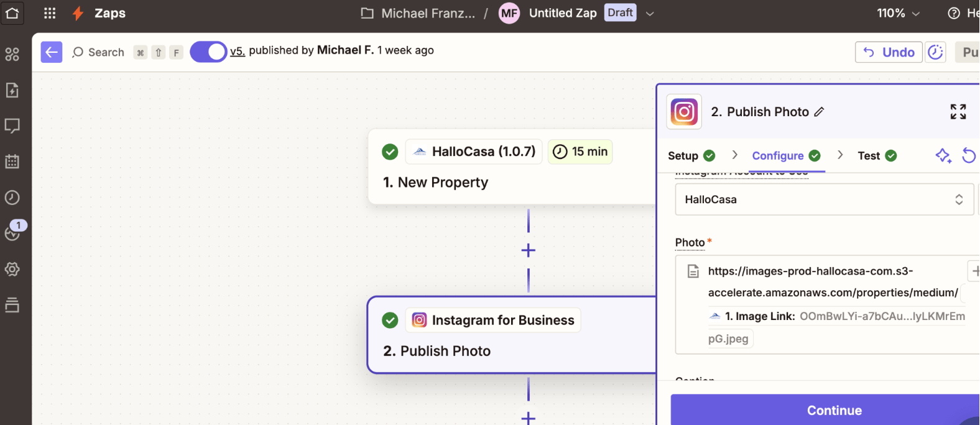
Task: Click the Undo button
Action: [x=889, y=52]
